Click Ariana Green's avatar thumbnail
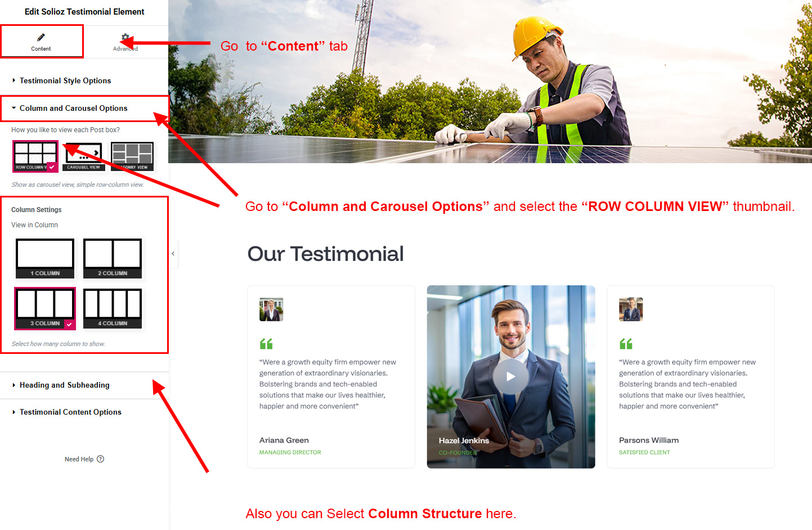812x530 pixels. click(271, 309)
